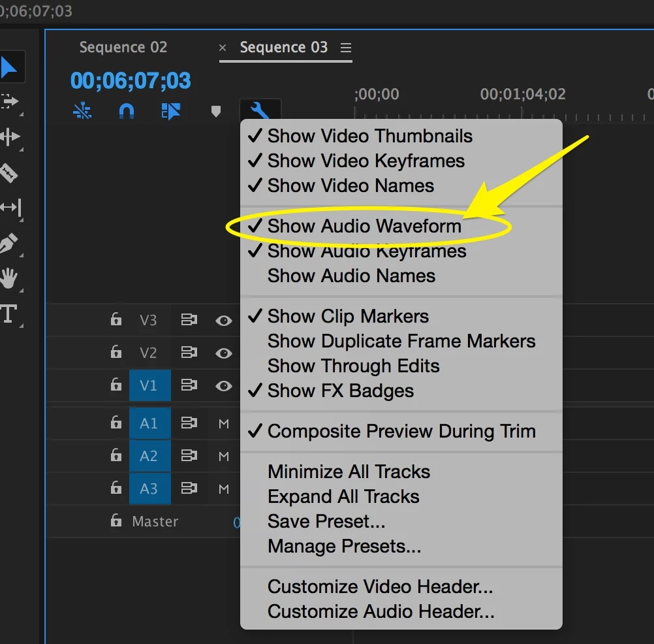Toggle lock on track V2
This screenshot has width=654, height=644.
116,352
